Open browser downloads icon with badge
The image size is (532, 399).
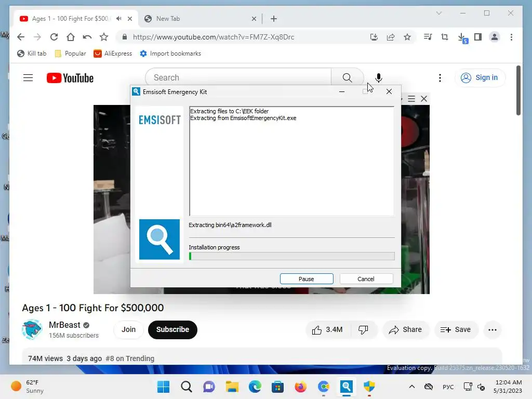[x=462, y=37]
